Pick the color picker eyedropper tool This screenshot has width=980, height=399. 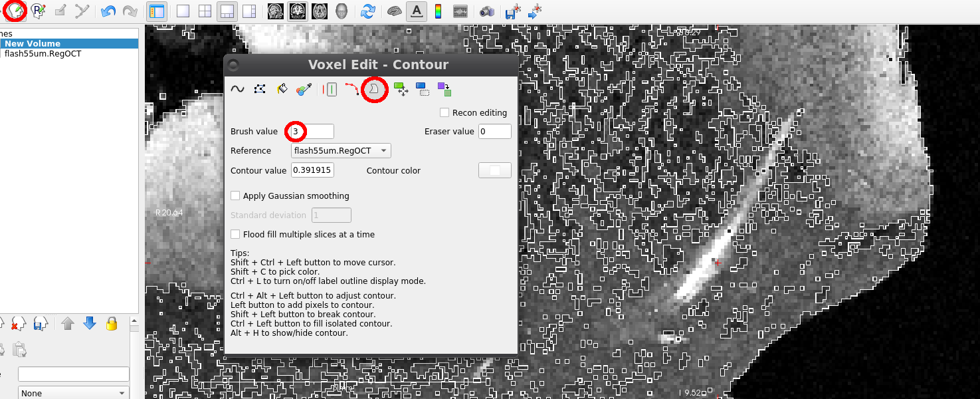point(304,89)
